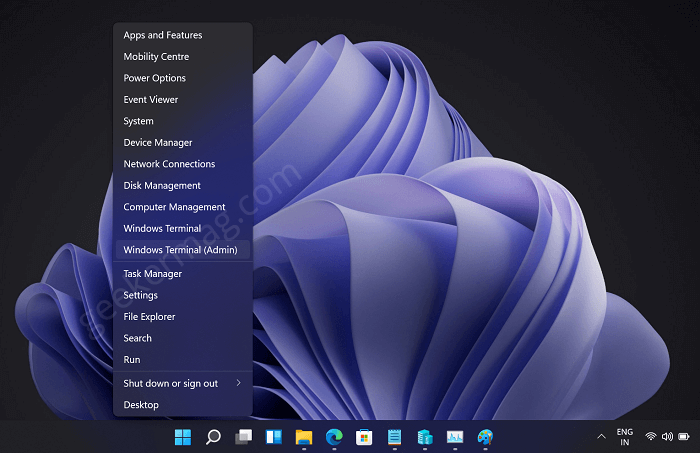
Task: Open the Wi-Fi network tray icon
Action: [x=650, y=436]
